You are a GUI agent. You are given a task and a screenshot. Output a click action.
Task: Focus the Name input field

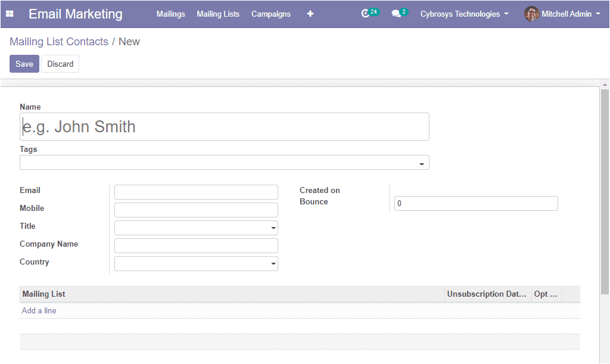(225, 127)
